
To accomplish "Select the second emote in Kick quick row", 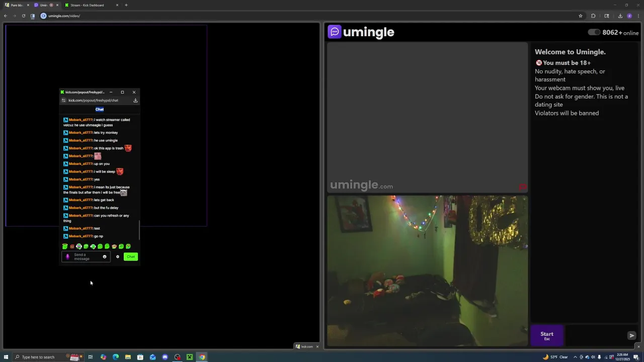I will 72,246.
